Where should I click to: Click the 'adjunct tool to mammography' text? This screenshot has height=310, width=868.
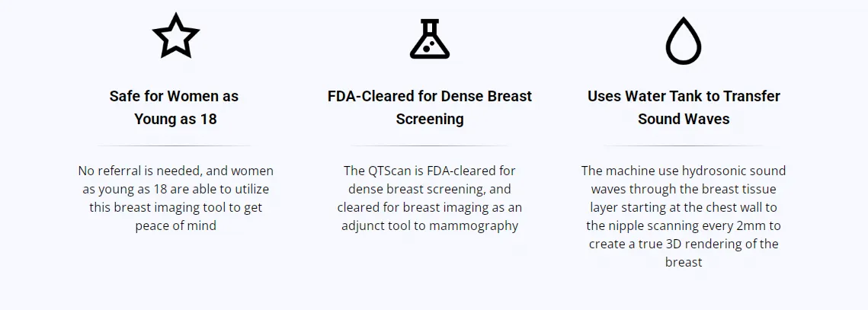[430, 225]
